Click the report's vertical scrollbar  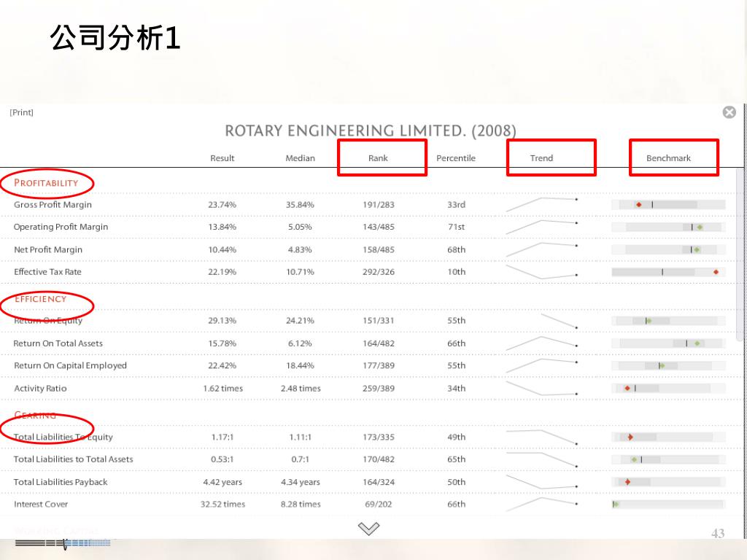[740, 254]
